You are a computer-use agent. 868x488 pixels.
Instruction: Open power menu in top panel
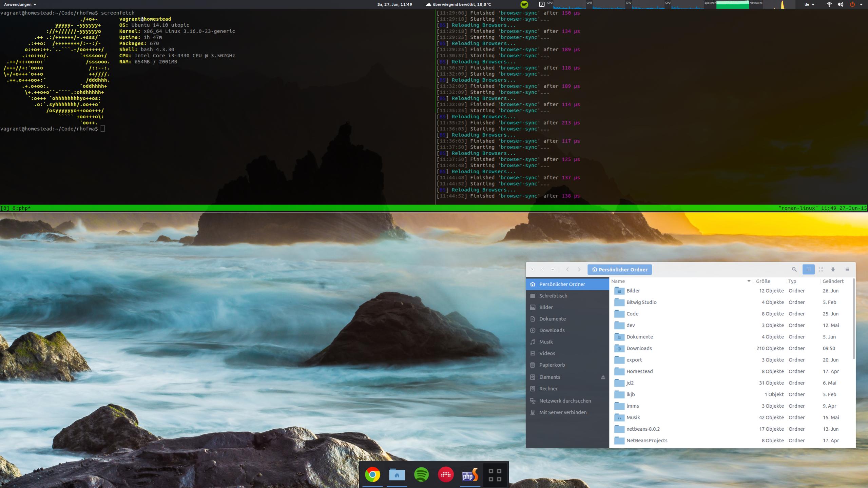click(x=852, y=4)
